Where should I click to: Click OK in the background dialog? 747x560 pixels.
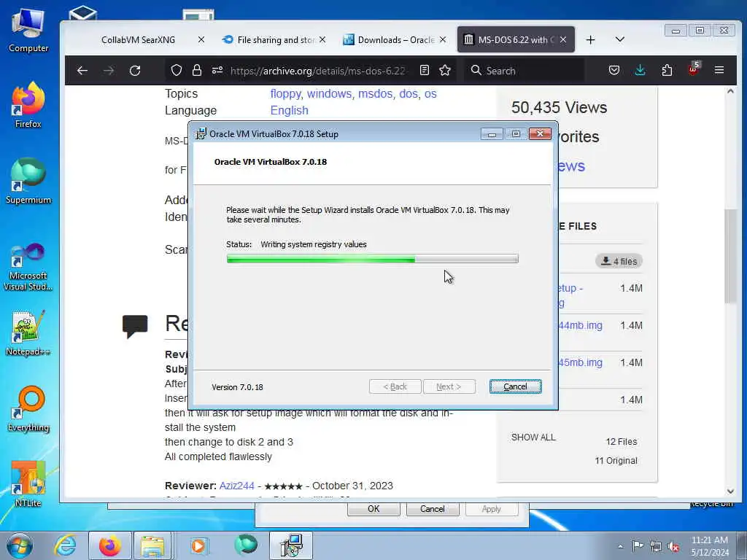pos(373,508)
